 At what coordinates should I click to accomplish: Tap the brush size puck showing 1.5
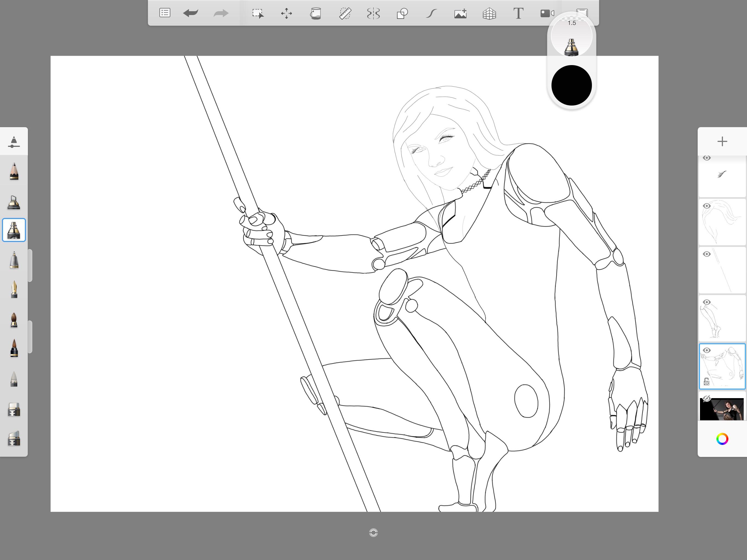click(x=571, y=36)
